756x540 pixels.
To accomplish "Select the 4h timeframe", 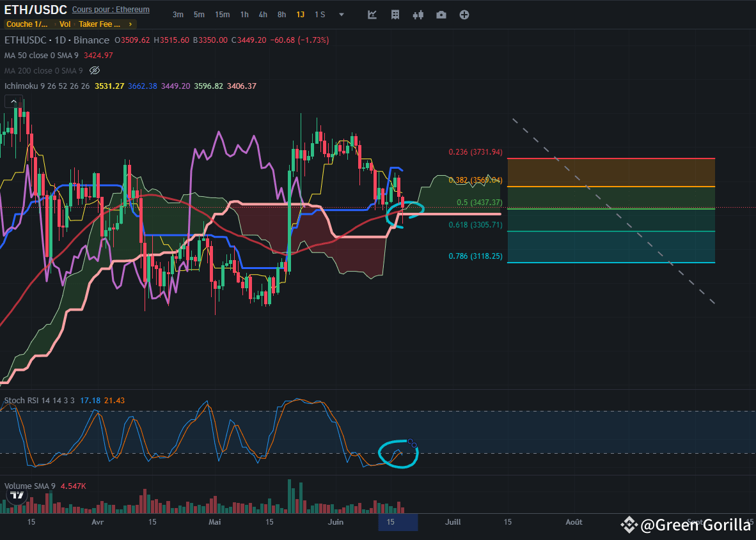I will coord(263,15).
